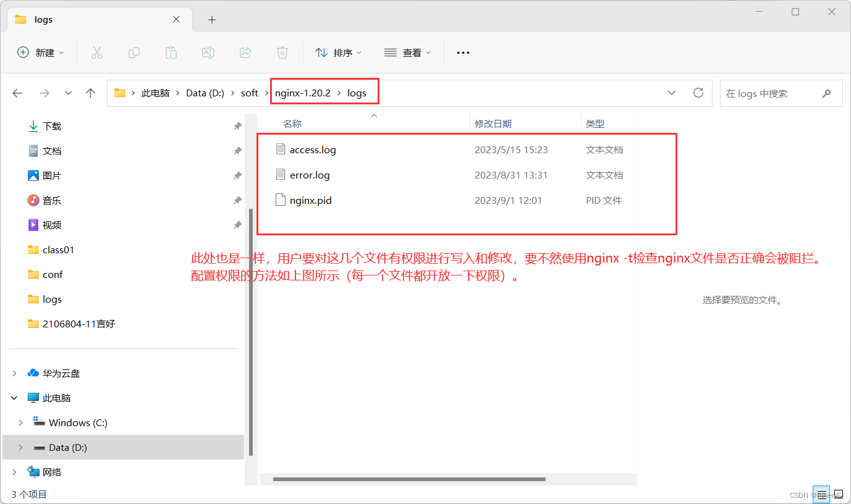This screenshot has height=504, width=851.
Task: Open a new tab with plus button
Action: pyautogui.click(x=212, y=20)
